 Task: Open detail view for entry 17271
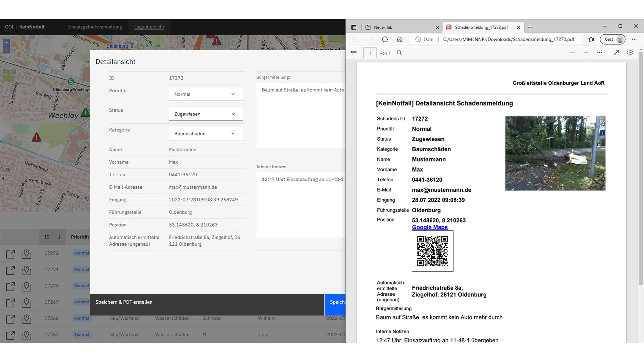coord(10,270)
